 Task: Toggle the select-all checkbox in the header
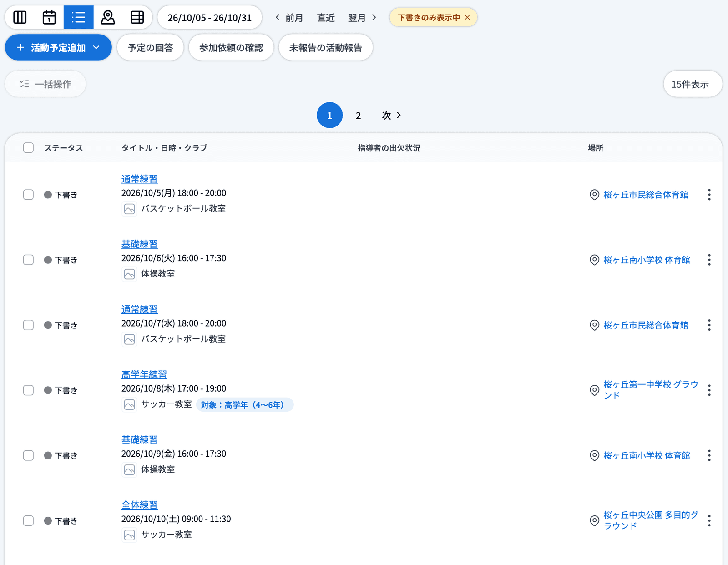(28, 148)
